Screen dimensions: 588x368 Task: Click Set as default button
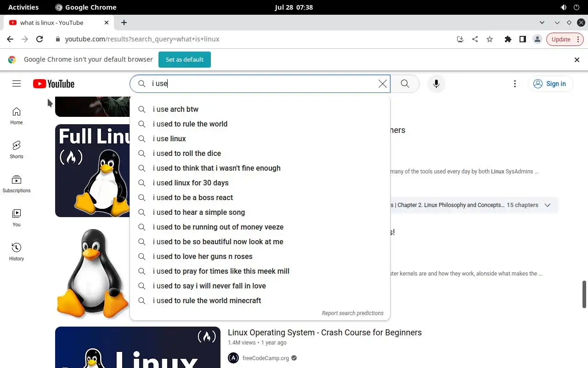pyautogui.click(x=185, y=59)
